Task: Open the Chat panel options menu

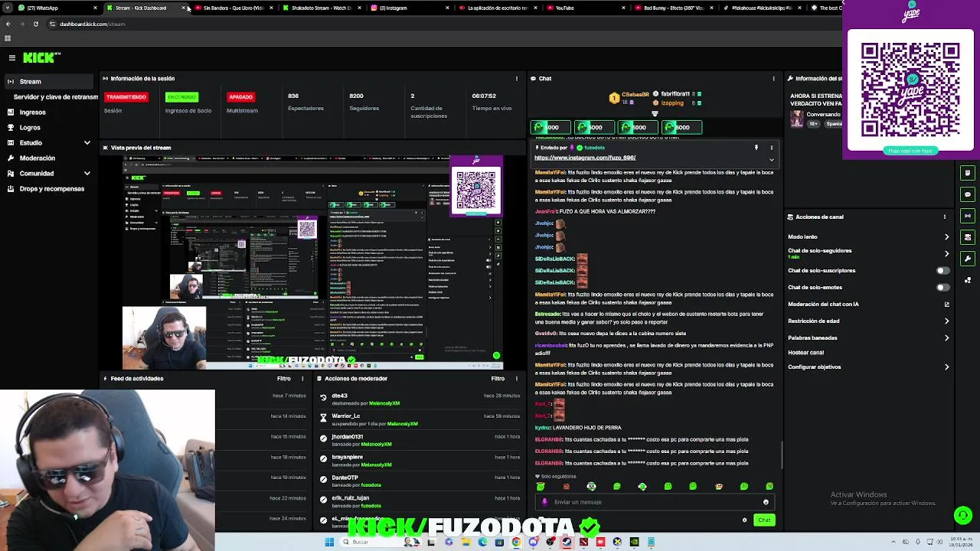Action: point(773,78)
